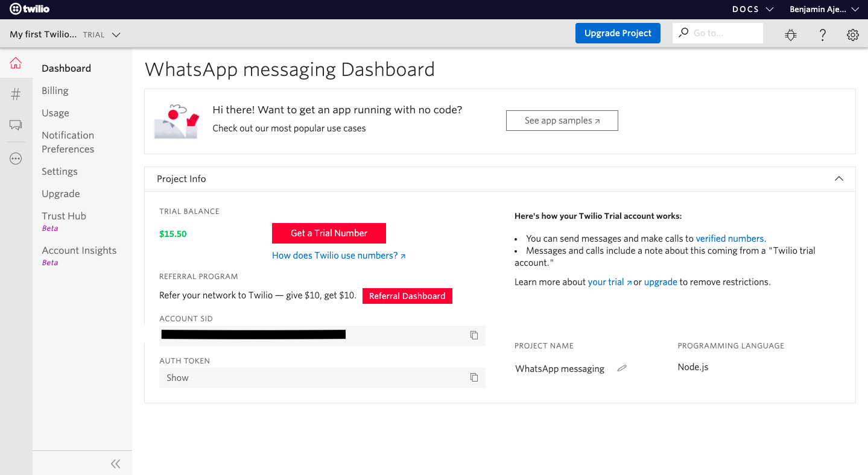Open the help question mark icon
The height and width of the screenshot is (475, 868).
(x=822, y=34)
